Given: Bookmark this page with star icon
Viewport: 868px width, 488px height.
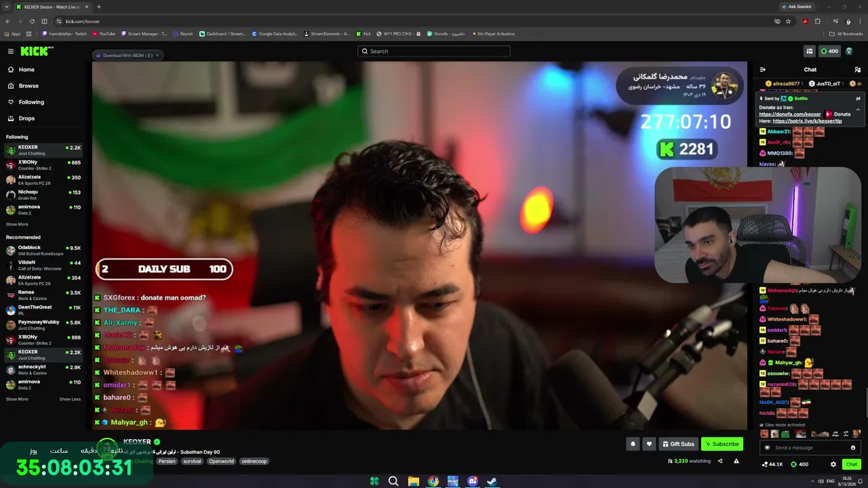Looking at the screenshot, I should pos(788,21).
